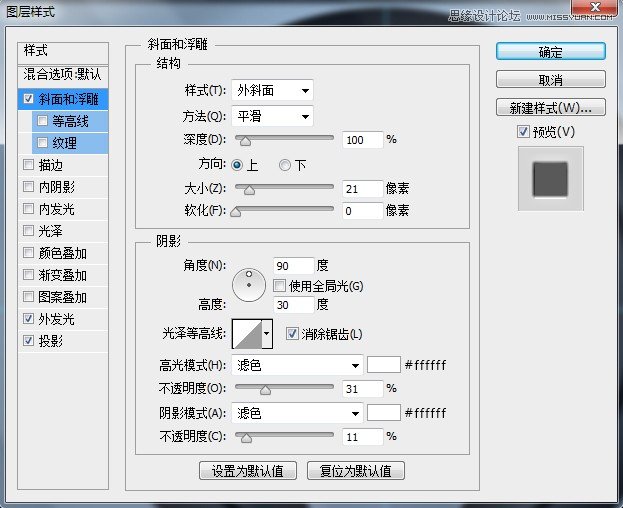Click the angle field showing 90

click(x=294, y=266)
